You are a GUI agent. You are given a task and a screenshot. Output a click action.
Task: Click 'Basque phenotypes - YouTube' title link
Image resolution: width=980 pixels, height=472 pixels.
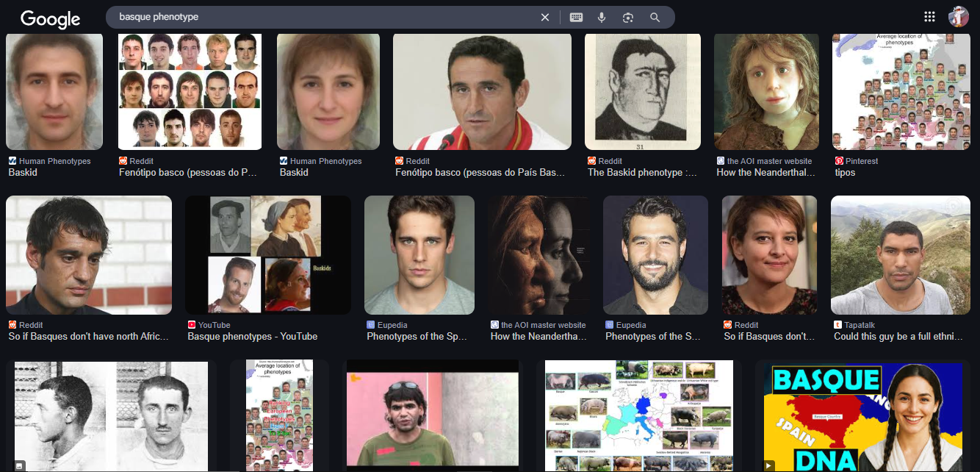253,336
